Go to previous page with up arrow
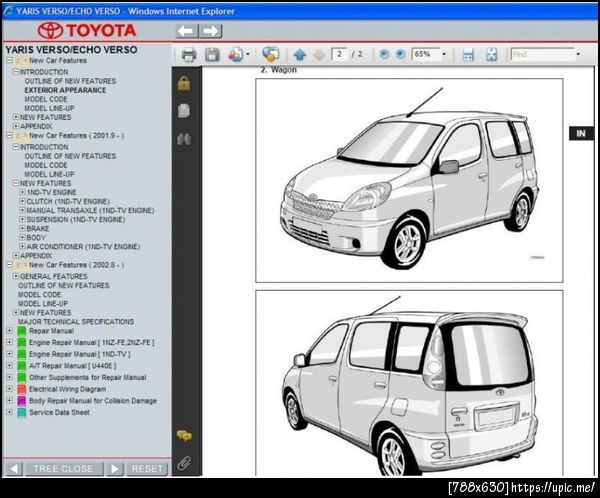The width and height of the screenshot is (600, 498). [x=300, y=55]
